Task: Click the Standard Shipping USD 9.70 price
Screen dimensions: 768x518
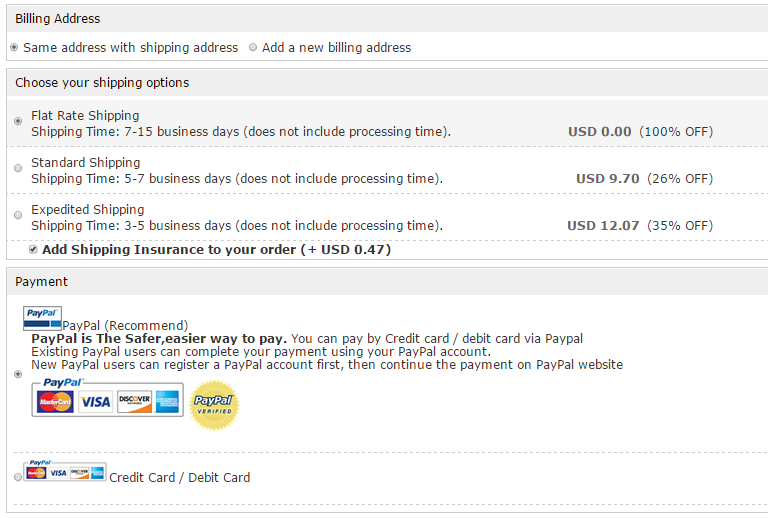Action: coord(607,178)
